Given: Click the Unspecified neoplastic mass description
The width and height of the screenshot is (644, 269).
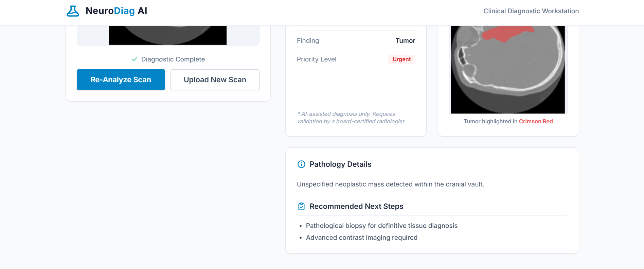Looking at the screenshot, I should [390, 184].
